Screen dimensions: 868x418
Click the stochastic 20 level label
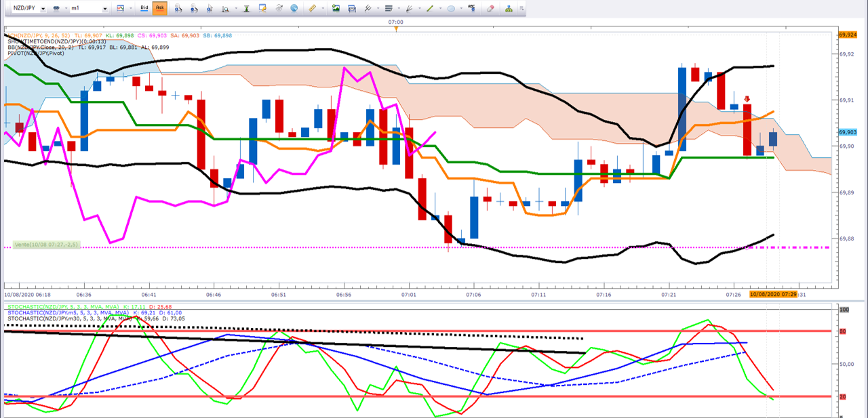(844, 396)
